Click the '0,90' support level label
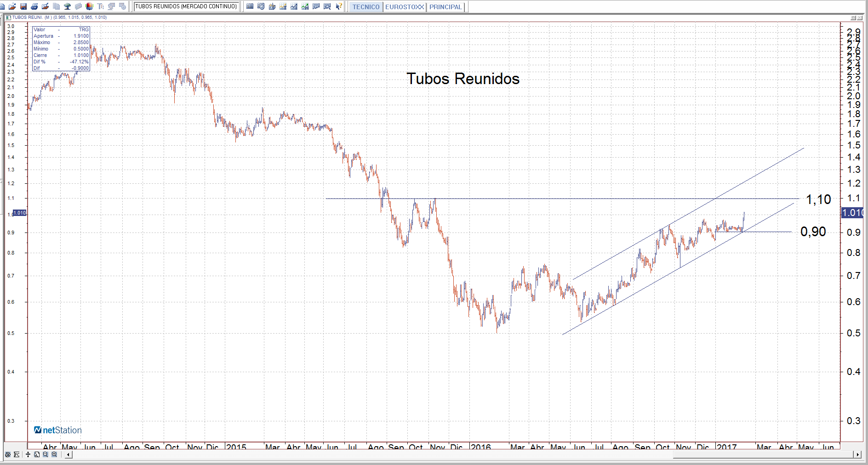 pos(813,232)
